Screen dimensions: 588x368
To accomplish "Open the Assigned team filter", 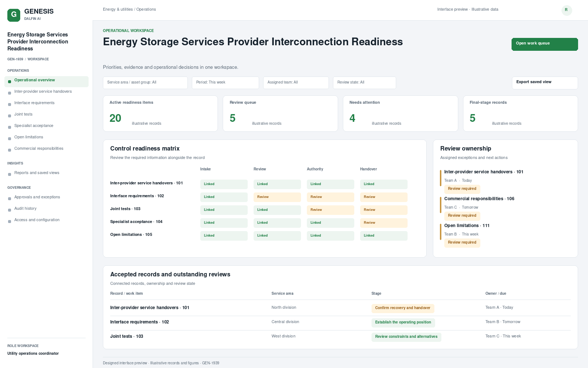I will [296, 83].
